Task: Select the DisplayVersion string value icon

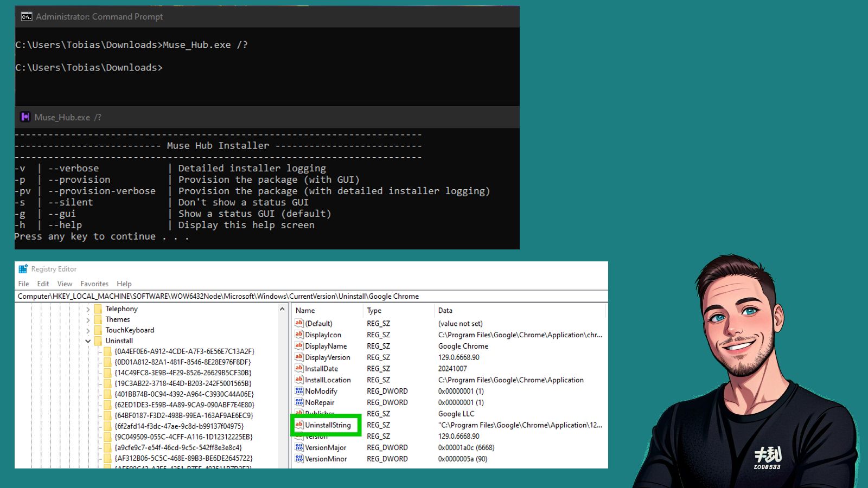Action: [299, 357]
